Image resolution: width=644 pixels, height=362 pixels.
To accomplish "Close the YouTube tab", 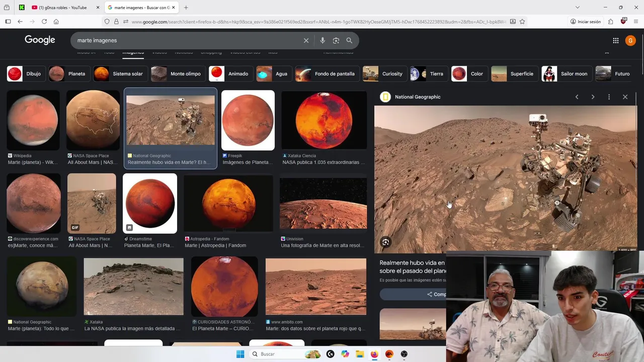I will pyautogui.click(x=98, y=8).
